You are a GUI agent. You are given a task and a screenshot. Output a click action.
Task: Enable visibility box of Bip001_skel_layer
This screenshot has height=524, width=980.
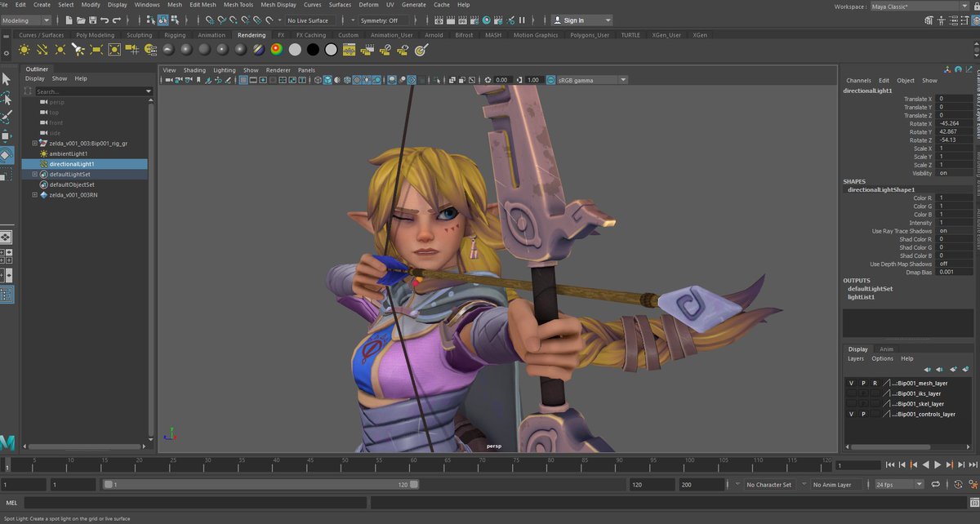851,403
